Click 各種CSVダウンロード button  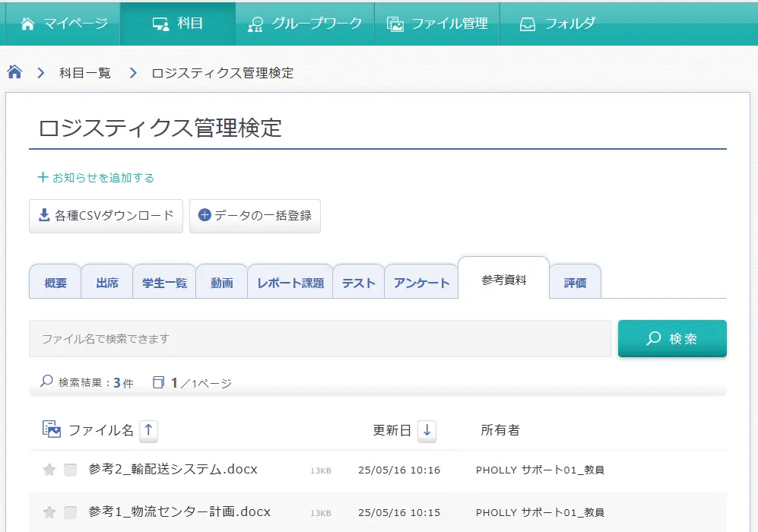coord(106,216)
